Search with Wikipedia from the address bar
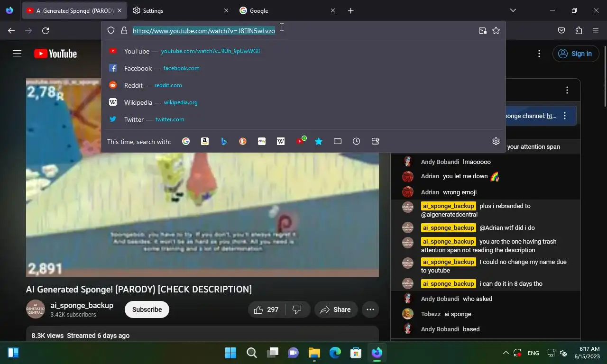 point(281,141)
